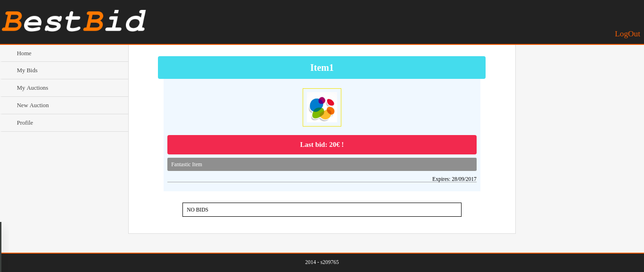Image resolution: width=644 pixels, height=272 pixels.
Task: Click the Item1 title header
Action: (322, 68)
